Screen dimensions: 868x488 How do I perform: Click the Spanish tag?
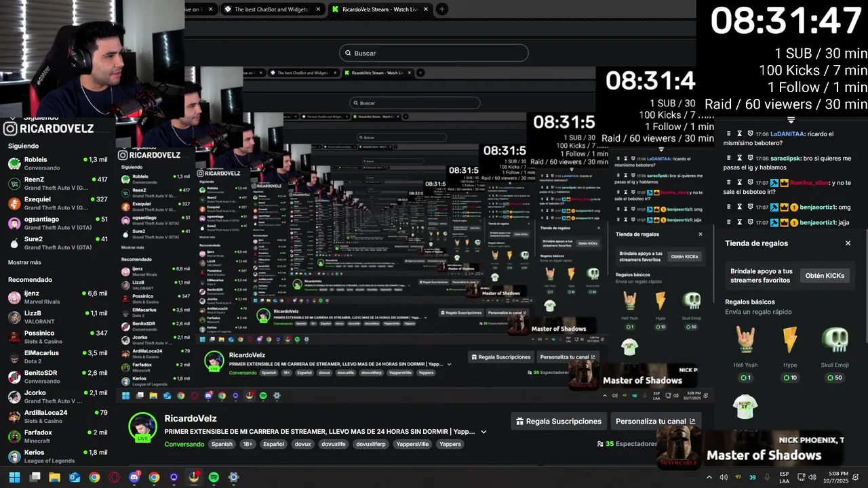pos(222,445)
